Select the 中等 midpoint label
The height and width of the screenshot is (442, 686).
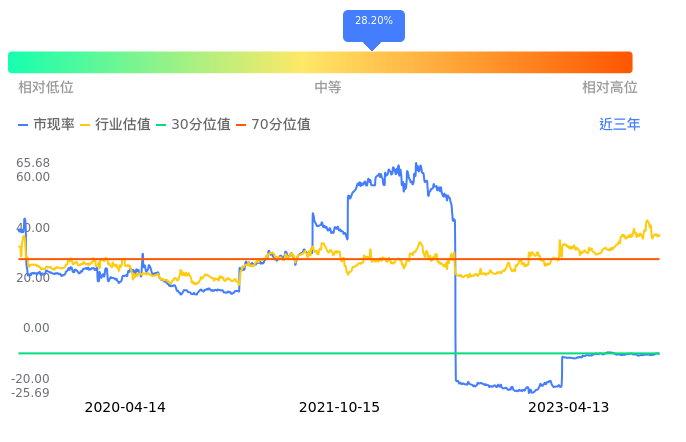point(328,88)
